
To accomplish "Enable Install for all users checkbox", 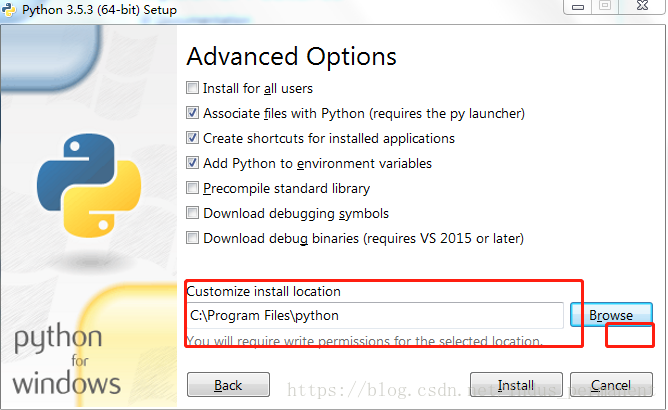I will click(192, 88).
